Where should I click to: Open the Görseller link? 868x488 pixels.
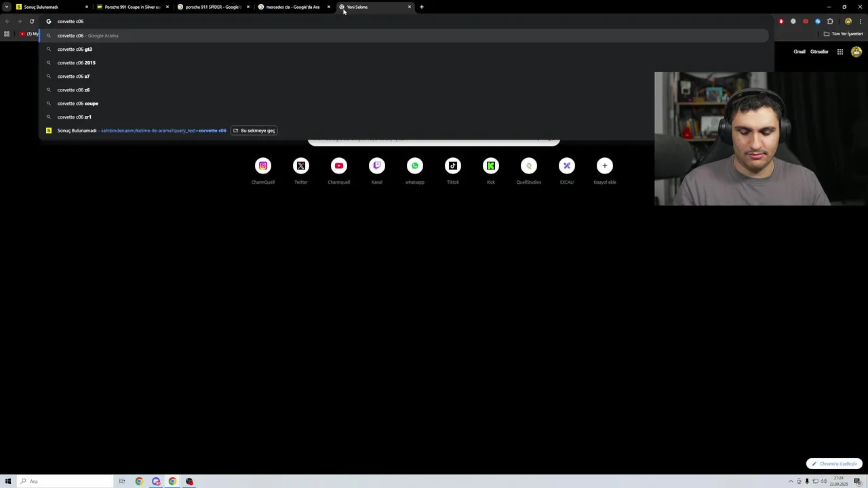(x=819, y=52)
